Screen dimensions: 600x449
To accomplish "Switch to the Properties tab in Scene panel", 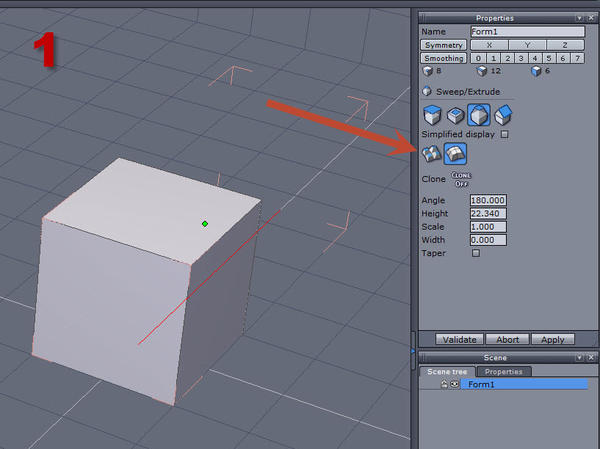I will point(504,372).
